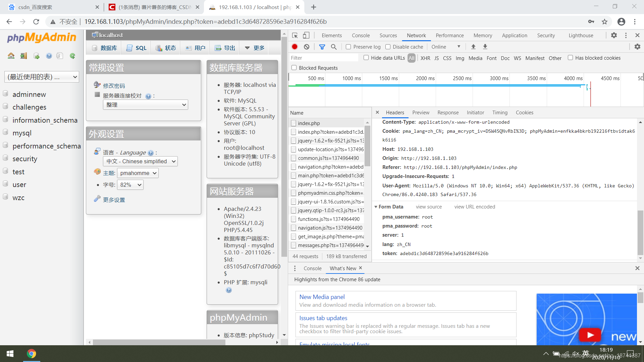Viewport: 644px width, 362px height.
Task: Click the 修改密码 link
Action: pyautogui.click(x=114, y=86)
